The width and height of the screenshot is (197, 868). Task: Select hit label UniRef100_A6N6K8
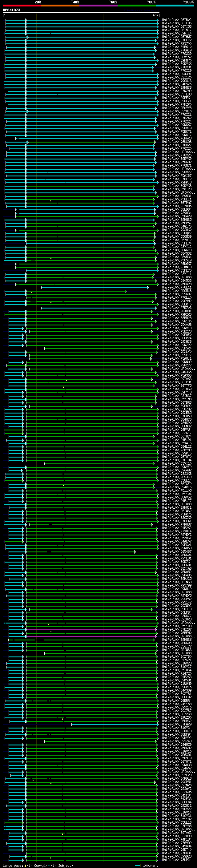pyautogui.click(x=177, y=138)
